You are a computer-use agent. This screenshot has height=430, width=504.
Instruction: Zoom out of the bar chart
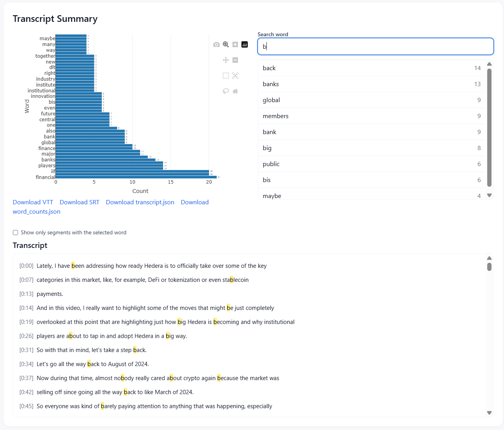click(235, 60)
